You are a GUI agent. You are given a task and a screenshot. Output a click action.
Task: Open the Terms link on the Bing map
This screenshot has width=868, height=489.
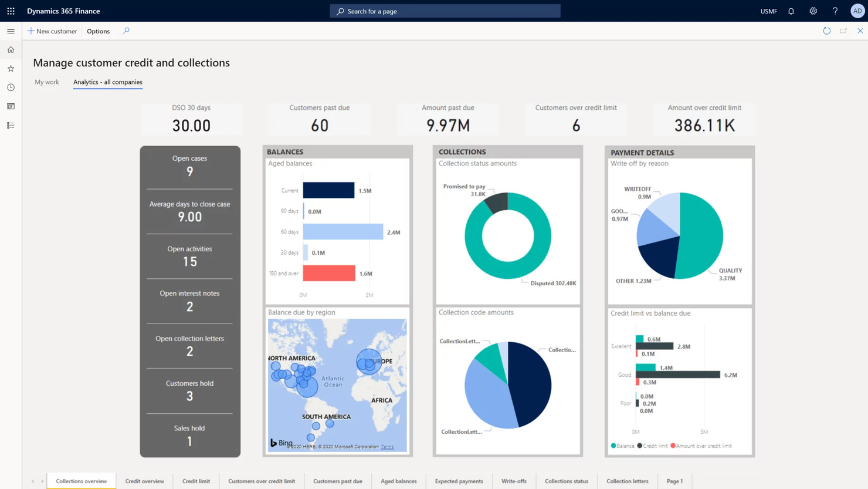coord(387,446)
